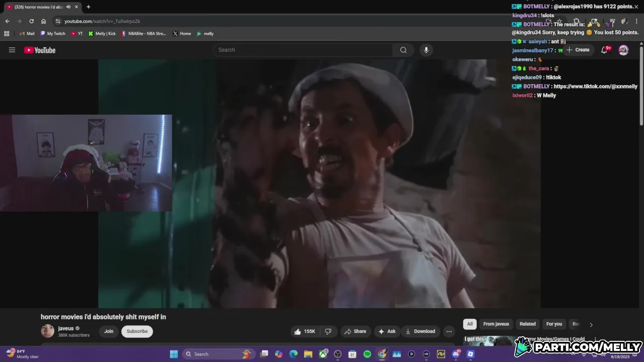Open the Windows Start menu

[x=174, y=354]
